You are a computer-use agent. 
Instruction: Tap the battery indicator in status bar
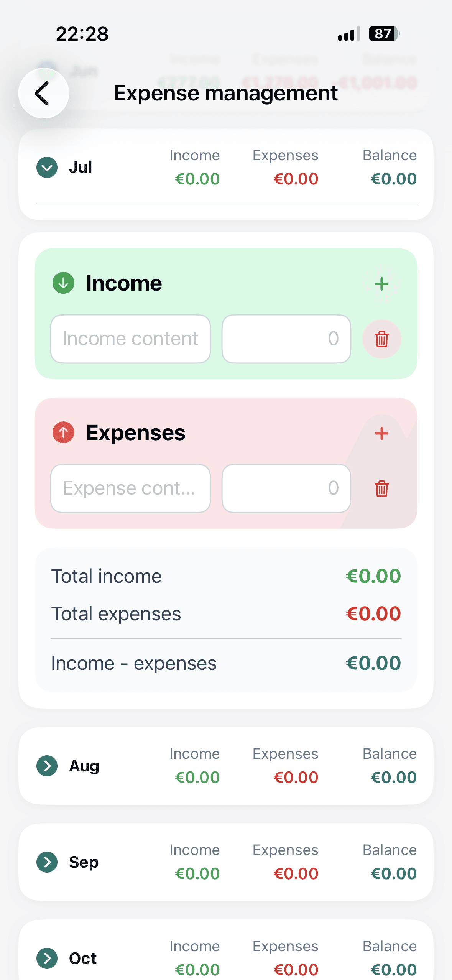coord(384,34)
